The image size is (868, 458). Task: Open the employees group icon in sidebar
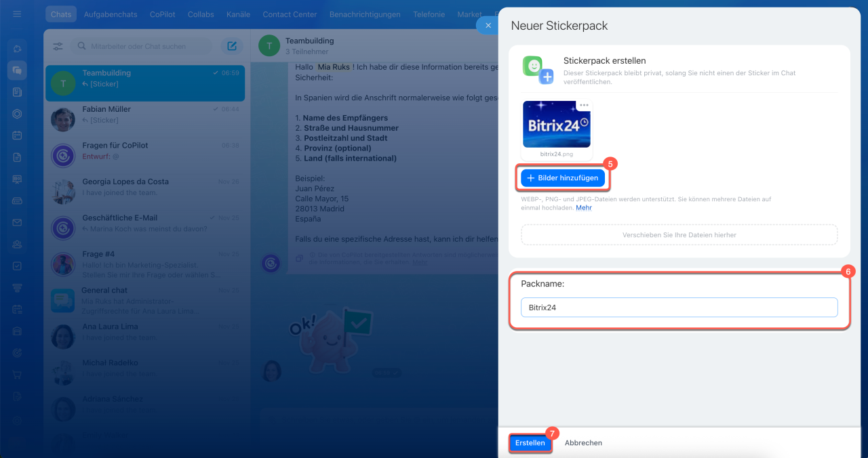[17, 244]
